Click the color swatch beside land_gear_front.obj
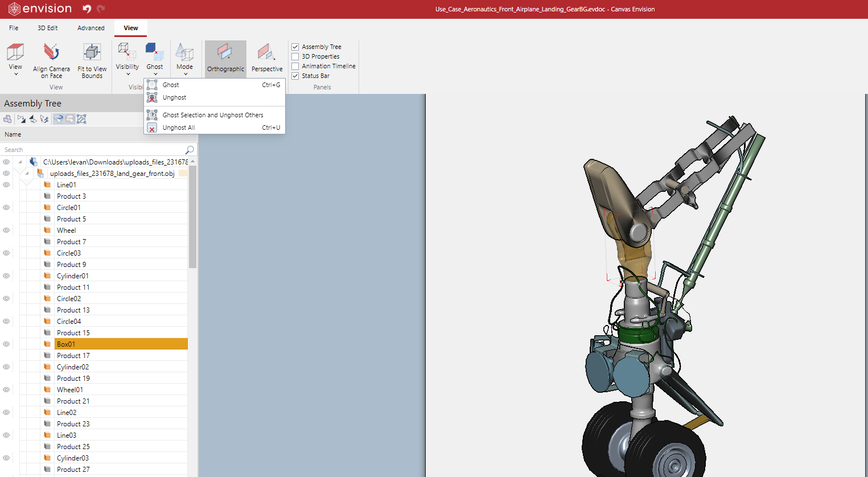 click(183, 173)
